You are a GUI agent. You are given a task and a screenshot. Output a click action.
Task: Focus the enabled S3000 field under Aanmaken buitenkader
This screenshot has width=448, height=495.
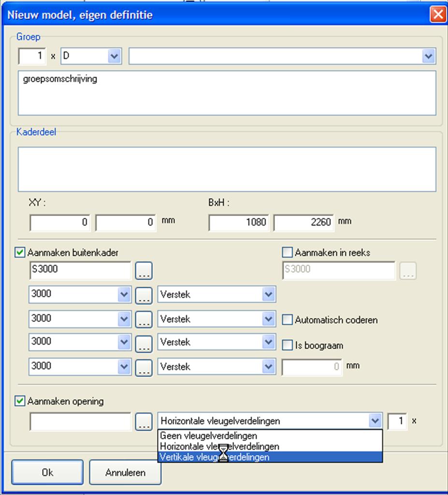pos(80,271)
